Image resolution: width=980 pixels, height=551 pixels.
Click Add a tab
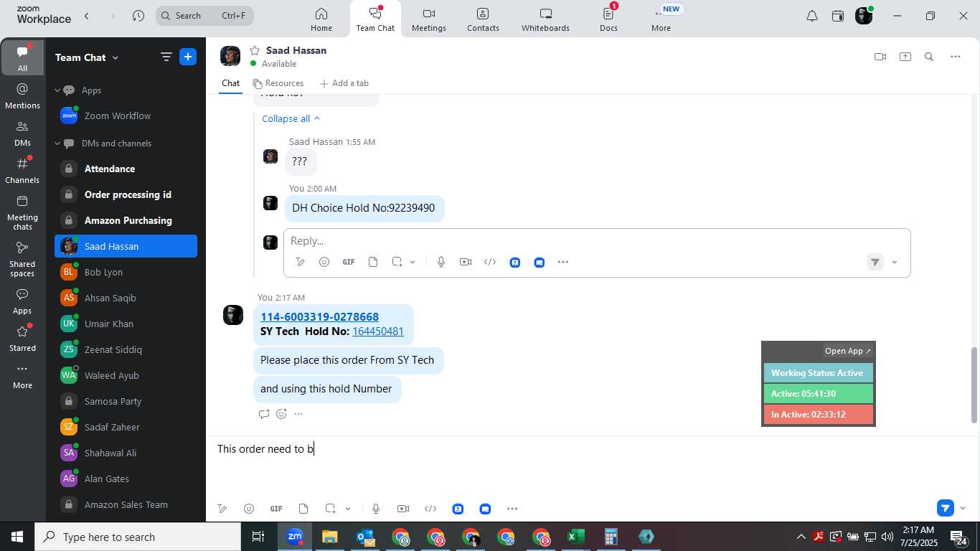344,83
